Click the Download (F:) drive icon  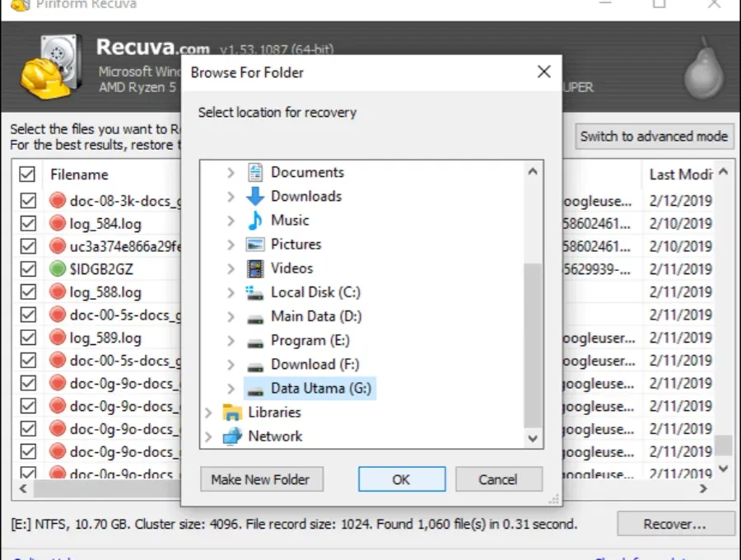click(x=255, y=366)
